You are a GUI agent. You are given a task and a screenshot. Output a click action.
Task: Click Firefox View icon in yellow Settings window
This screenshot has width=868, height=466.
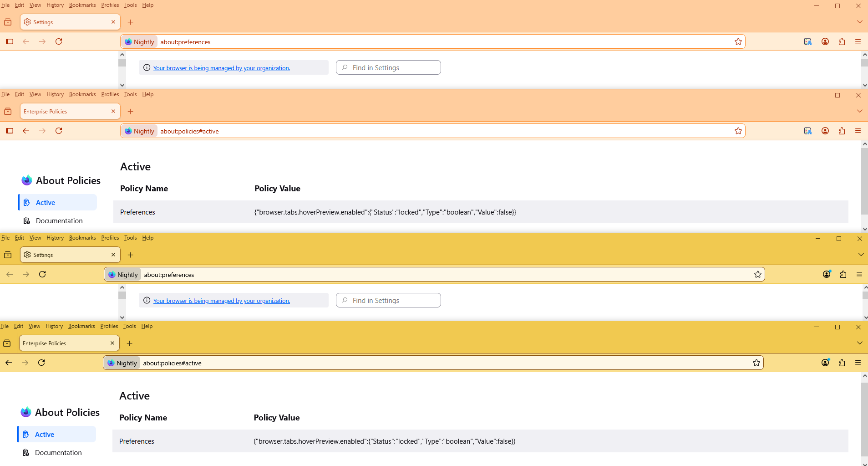click(8, 255)
